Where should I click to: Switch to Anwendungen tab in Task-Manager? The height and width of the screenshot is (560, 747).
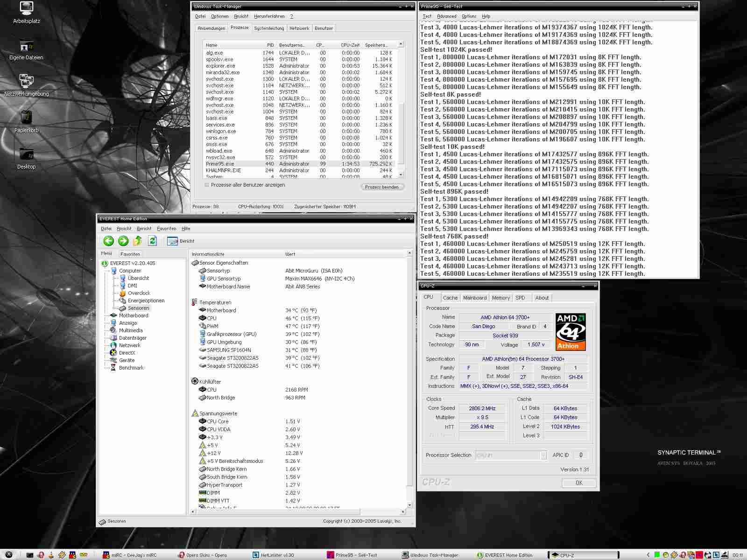click(211, 28)
